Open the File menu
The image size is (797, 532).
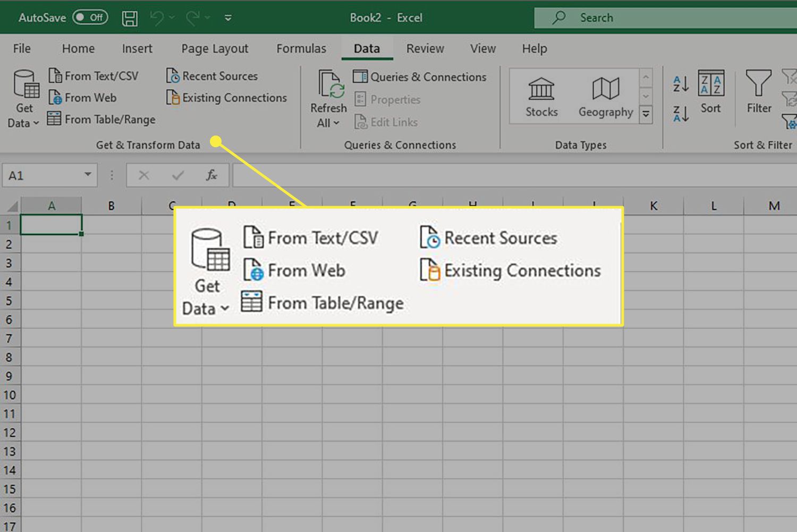(x=21, y=48)
